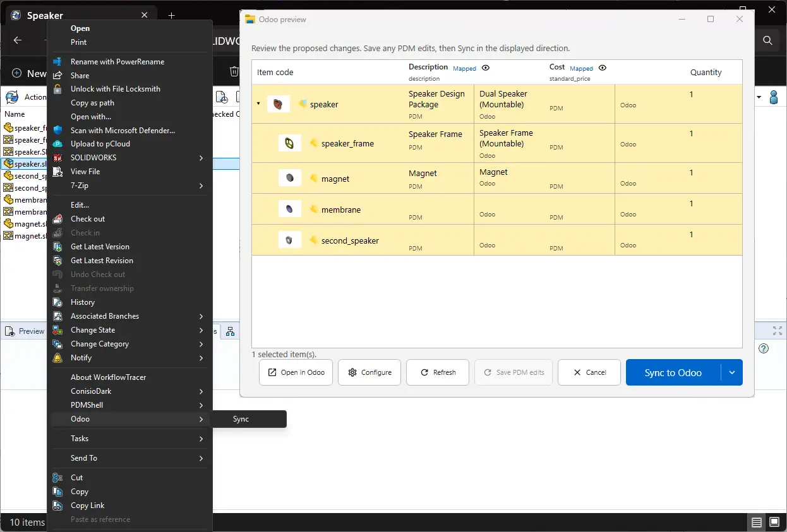Click the Bill of Materials tree tab icon
This screenshot has height=532, width=787.
(231, 331)
